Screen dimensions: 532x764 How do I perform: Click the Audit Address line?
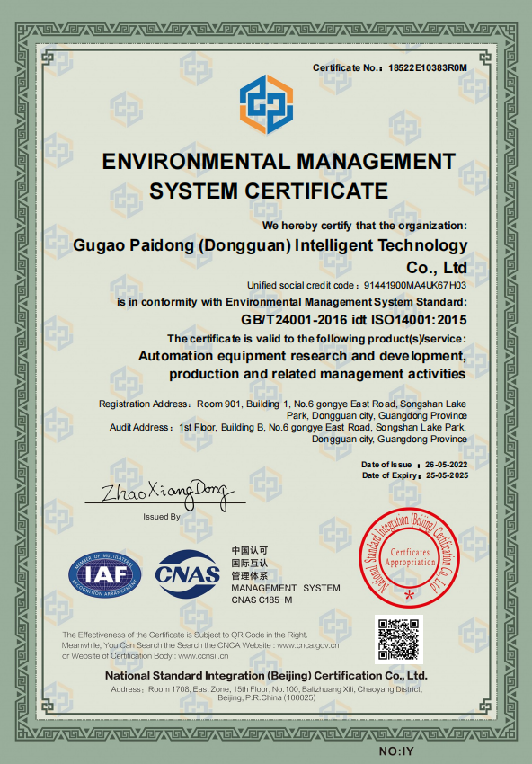click(288, 433)
